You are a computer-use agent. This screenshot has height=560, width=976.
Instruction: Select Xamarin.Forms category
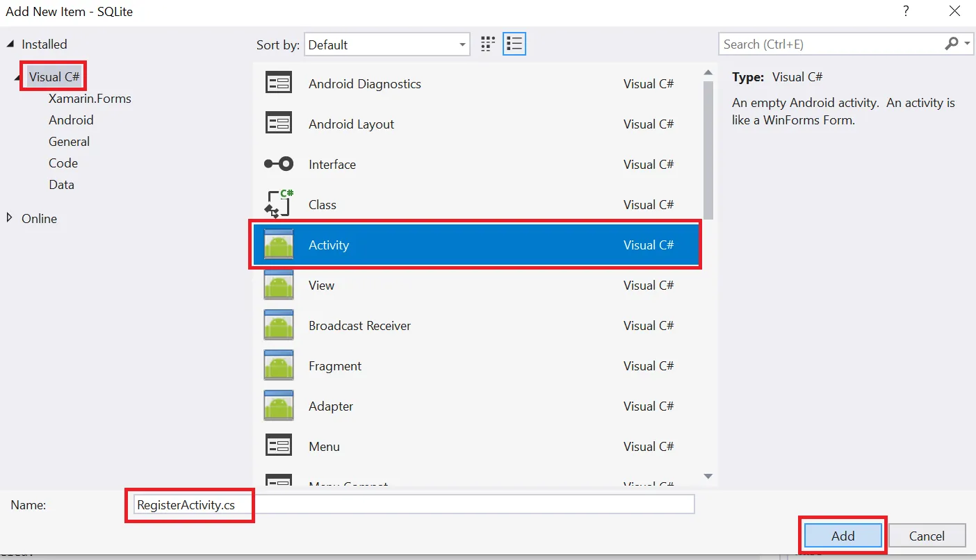coord(90,99)
